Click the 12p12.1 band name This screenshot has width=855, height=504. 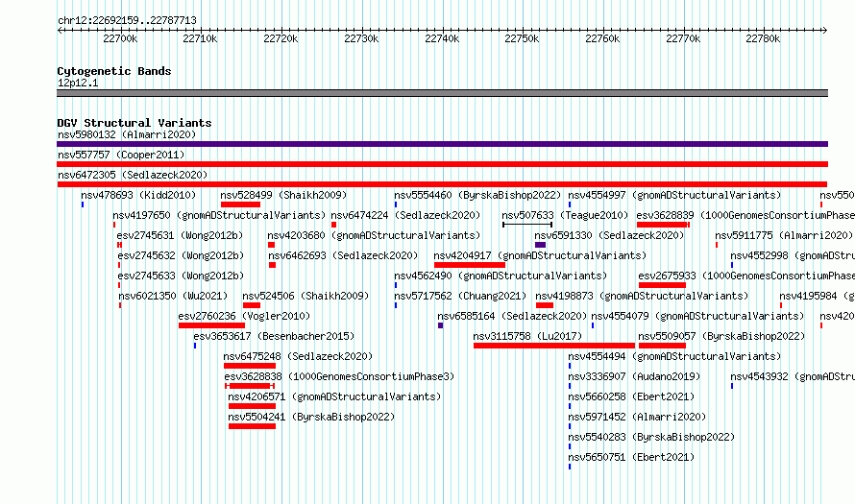(78, 83)
